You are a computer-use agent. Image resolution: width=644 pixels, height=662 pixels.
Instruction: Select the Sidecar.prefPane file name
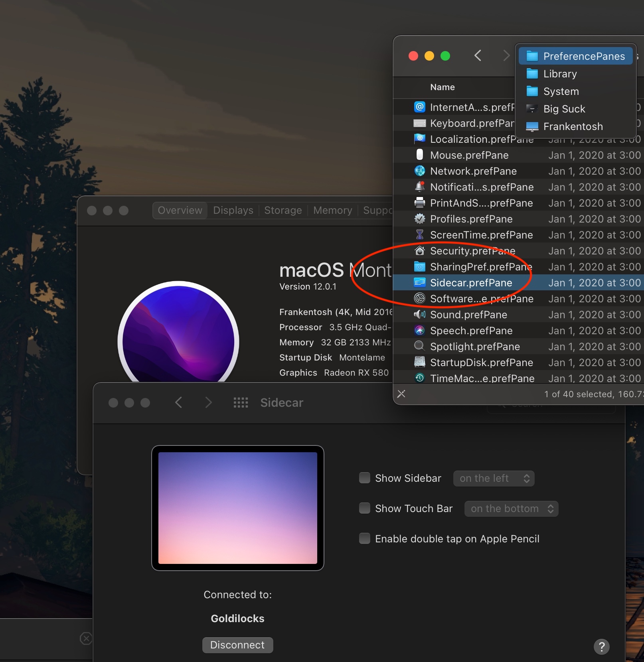tap(471, 283)
